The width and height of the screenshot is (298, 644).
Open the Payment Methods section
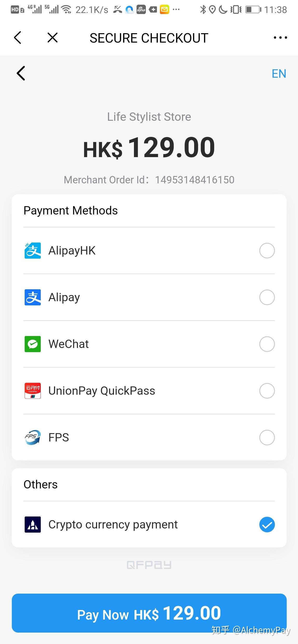pyautogui.click(x=71, y=210)
